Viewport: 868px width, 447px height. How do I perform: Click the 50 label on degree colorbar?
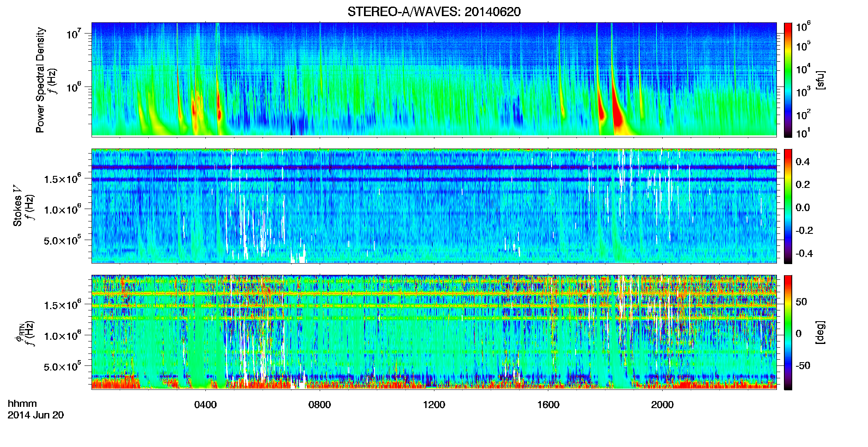tap(801, 302)
